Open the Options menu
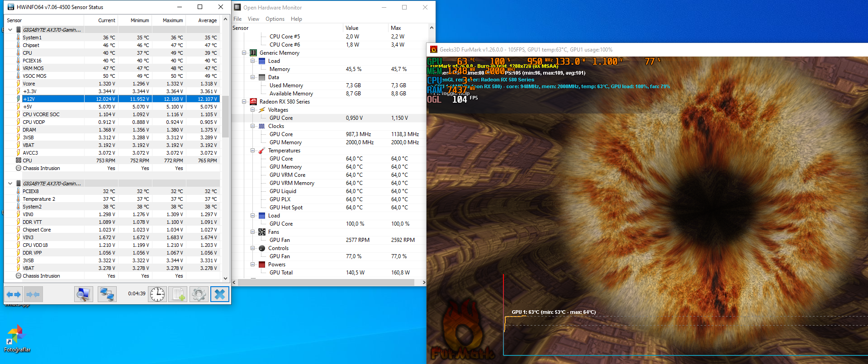This screenshot has width=868, height=364. coord(275,19)
